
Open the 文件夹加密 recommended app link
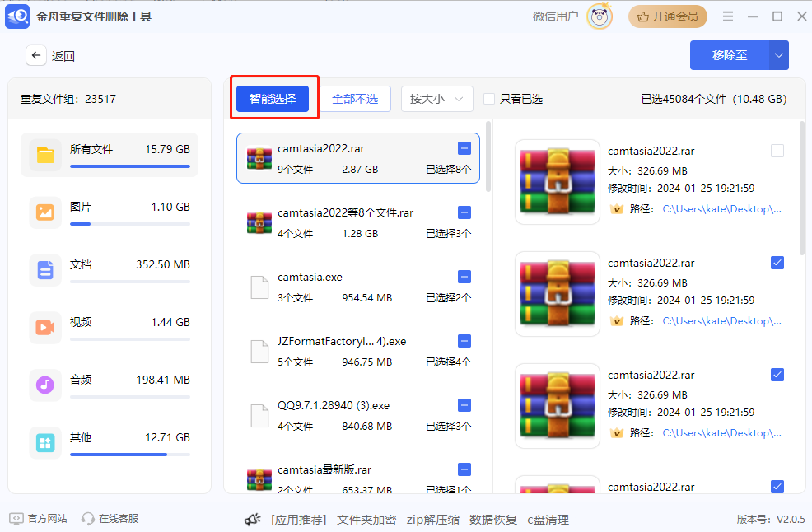coord(366,520)
